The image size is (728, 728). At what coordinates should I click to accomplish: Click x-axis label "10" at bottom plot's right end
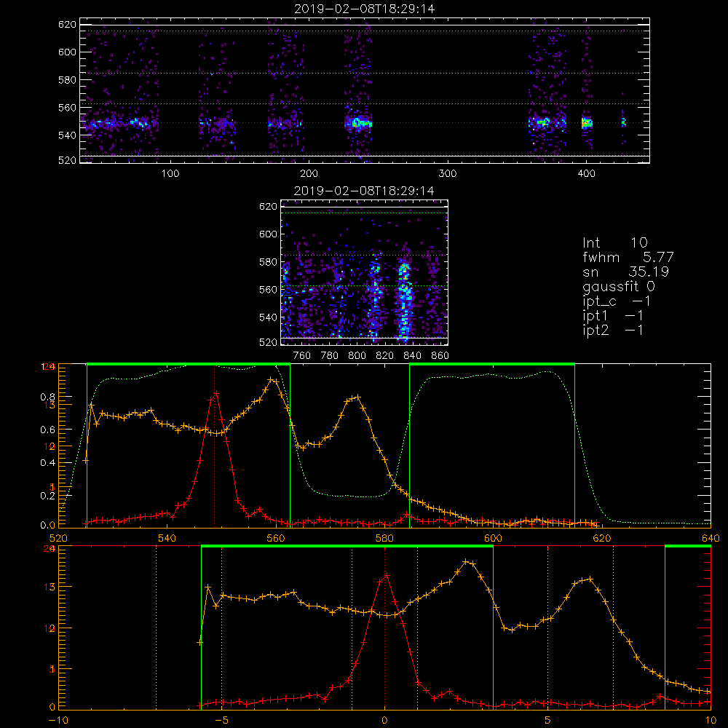click(711, 720)
